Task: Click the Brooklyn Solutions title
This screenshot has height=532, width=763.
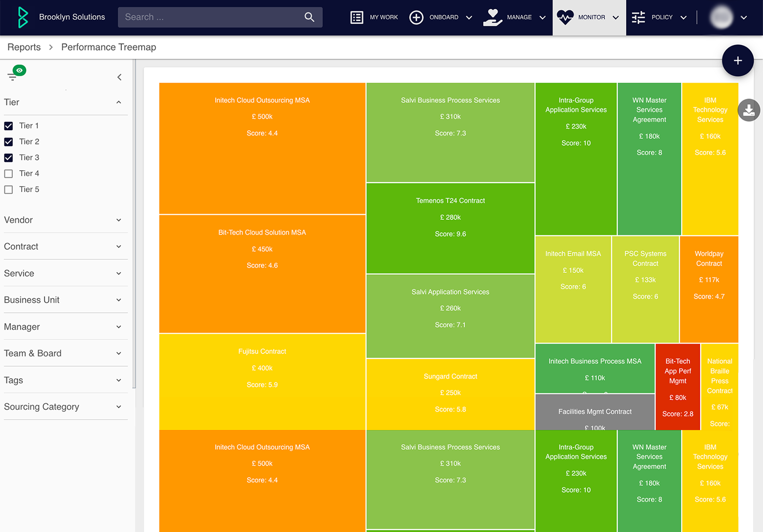Action: tap(72, 17)
